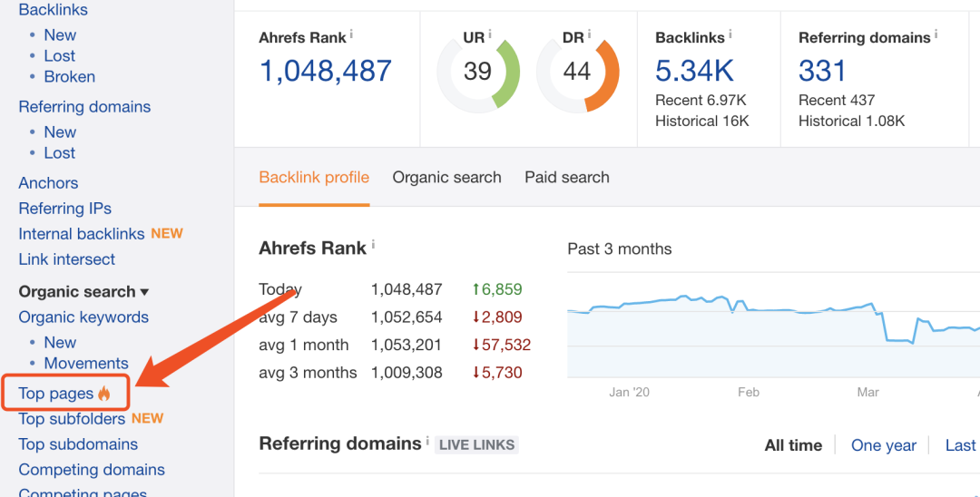Viewport: 980px width, 497px height.
Task: Toggle the LIVE LINKS badge
Action: tap(476, 445)
